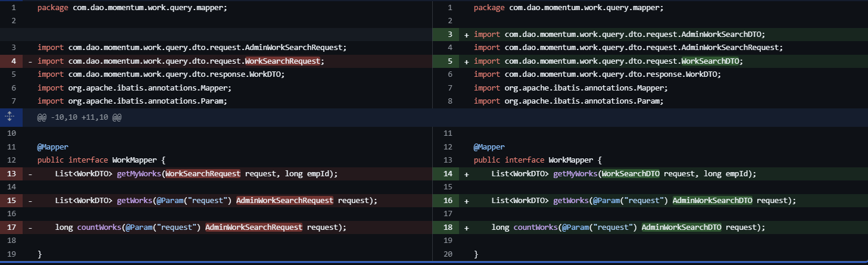Click "getWorks" method name on added line 16
868x265 pixels.
[x=571, y=201]
